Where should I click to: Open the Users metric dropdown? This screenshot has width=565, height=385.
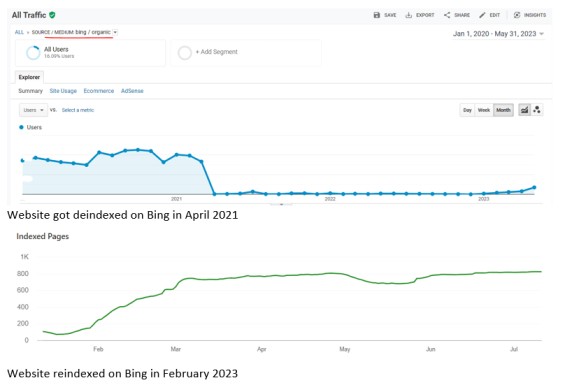click(x=33, y=110)
